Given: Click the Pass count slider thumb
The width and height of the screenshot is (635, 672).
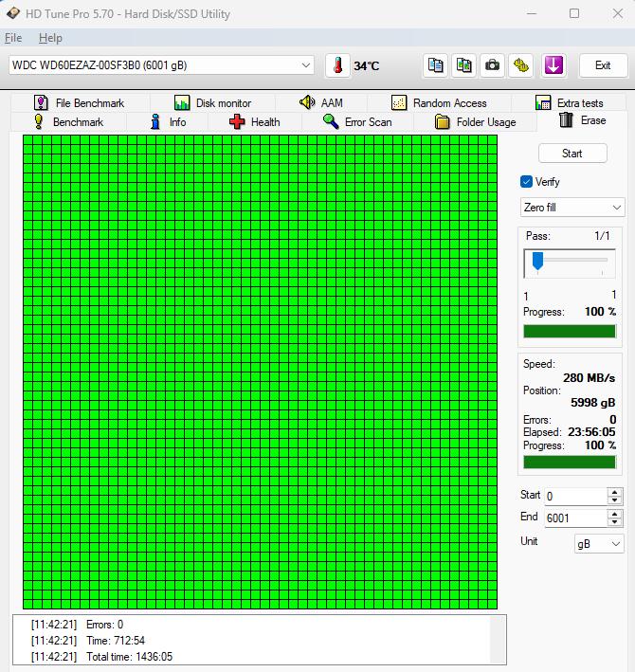Looking at the screenshot, I should pos(537,261).
